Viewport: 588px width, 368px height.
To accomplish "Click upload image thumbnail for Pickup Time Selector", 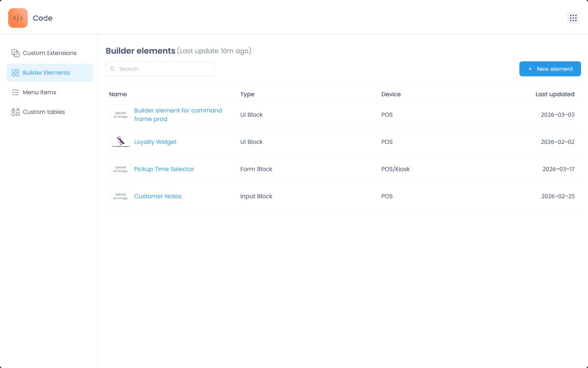I will [x=120, y=169].
